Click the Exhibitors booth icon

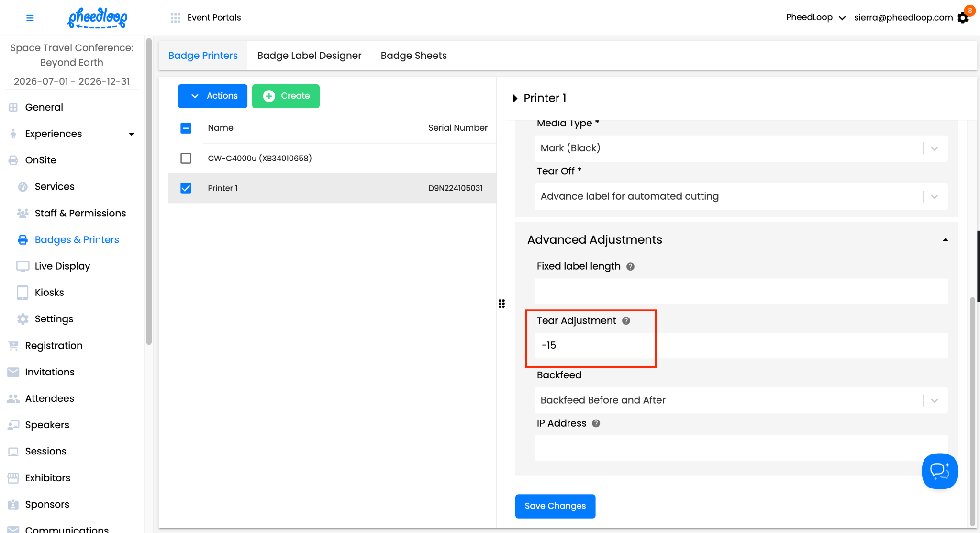click(13, 478)
